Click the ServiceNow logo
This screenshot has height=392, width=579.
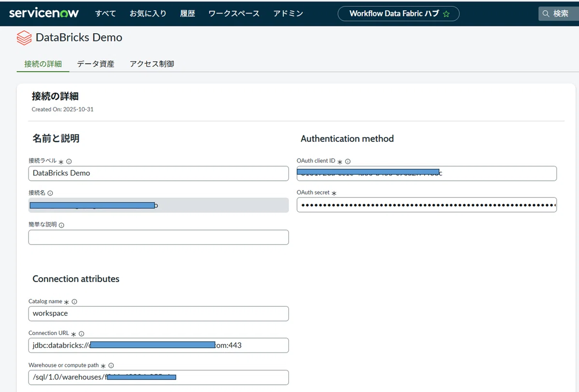[x=44, y=13]
